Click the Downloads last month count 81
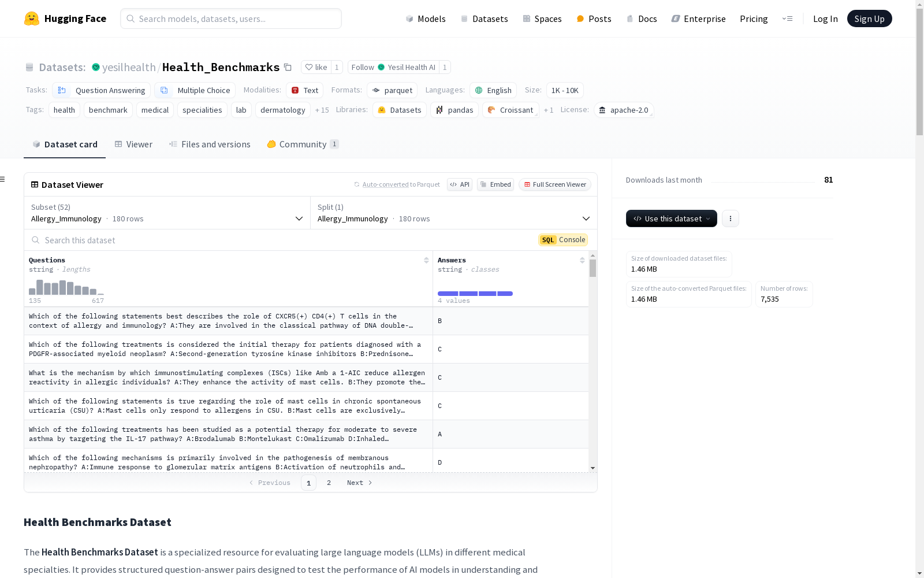This screenshot has height=578, width=924. [828, 180]
